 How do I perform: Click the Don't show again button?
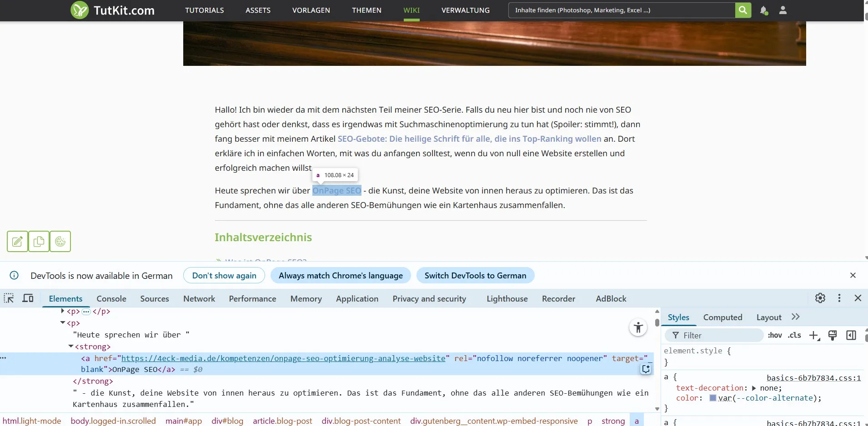pos(224,275)
